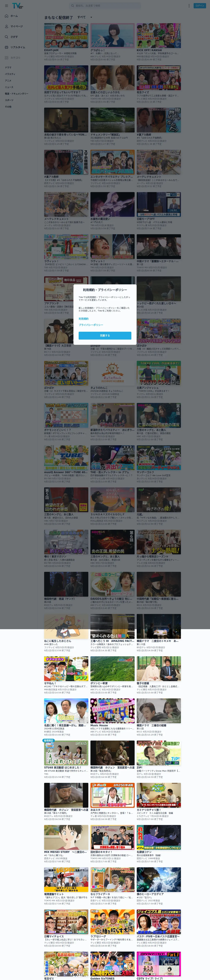
Task: Click the search magnifier icon in search bar
Action: click(x=72, y=6)
